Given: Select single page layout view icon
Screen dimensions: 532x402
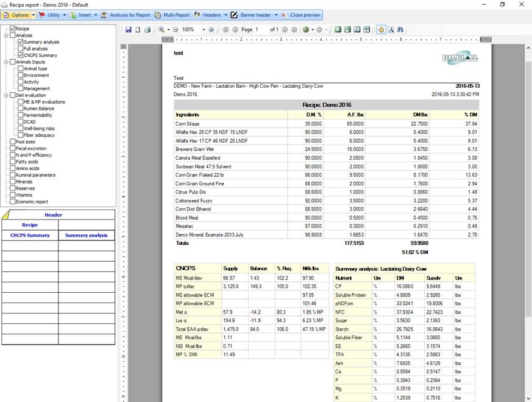Looking at the screenshot, I should [x=338, y=29].
